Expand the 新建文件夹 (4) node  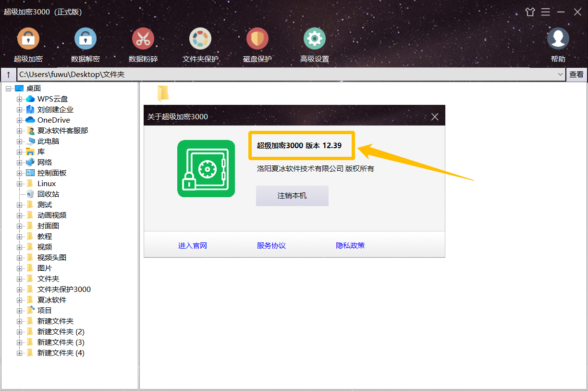[20, 353]
